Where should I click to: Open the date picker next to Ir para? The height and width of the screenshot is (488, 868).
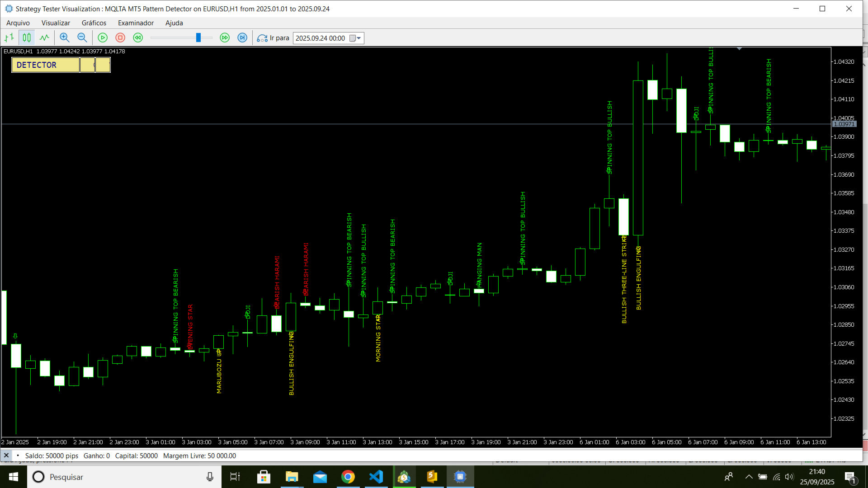[353, 38]
